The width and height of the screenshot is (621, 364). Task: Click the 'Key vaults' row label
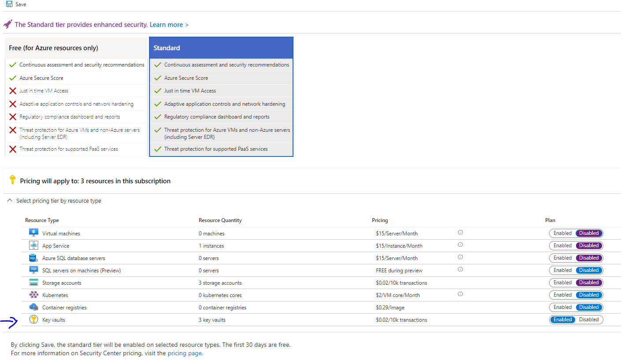pyautogui.click(x=54, y=320)
